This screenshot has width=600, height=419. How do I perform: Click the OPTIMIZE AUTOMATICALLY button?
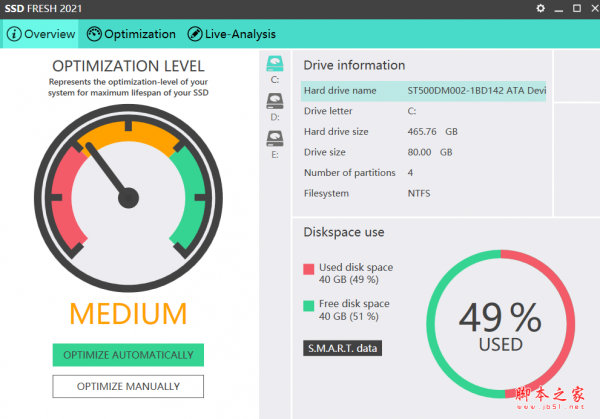[128, 355]
